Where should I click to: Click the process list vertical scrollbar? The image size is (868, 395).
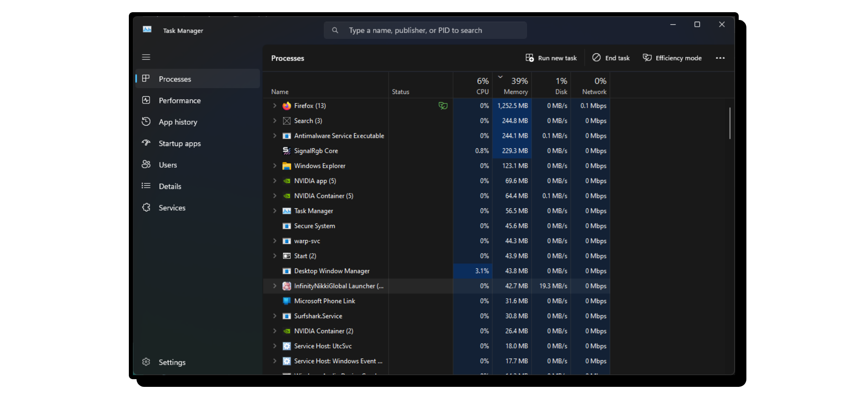[x=730, y=123]
